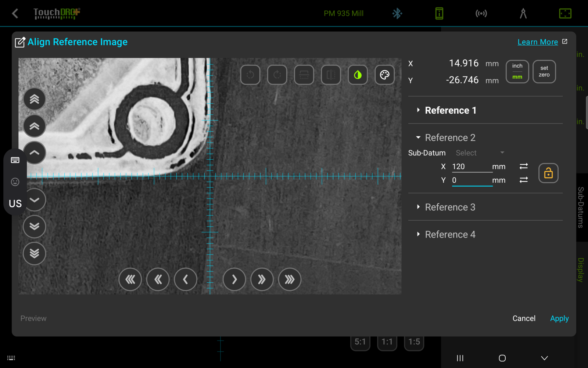This screenshot has height=368, width=588.
Task: Toggle invert colors icon
Action: click(x=358, y=75)
